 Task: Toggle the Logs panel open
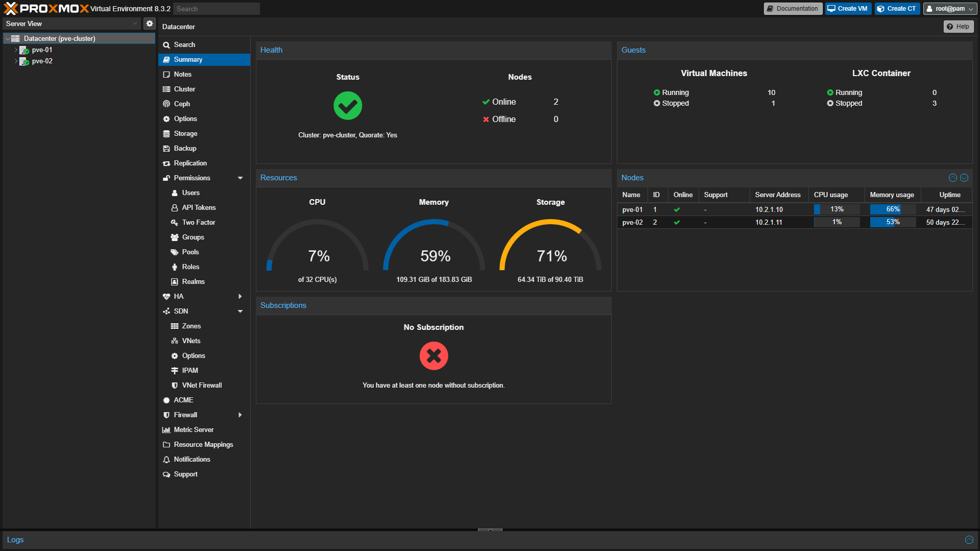[969, 540]
